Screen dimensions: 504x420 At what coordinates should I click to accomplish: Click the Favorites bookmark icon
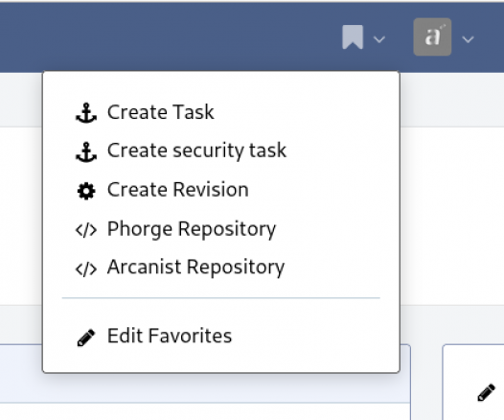coord(353,37)
